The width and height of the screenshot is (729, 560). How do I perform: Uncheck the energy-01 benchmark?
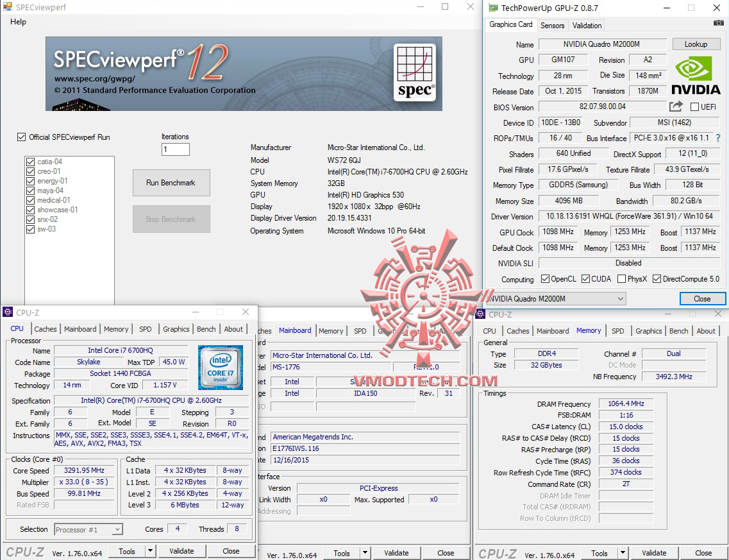click(x=31, y=181)
